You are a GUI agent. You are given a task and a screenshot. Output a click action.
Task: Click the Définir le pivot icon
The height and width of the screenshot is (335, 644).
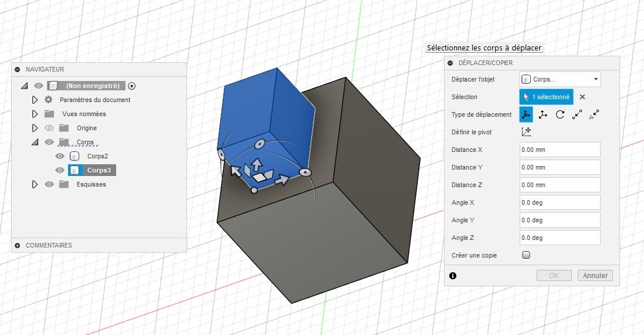point(526,132)
